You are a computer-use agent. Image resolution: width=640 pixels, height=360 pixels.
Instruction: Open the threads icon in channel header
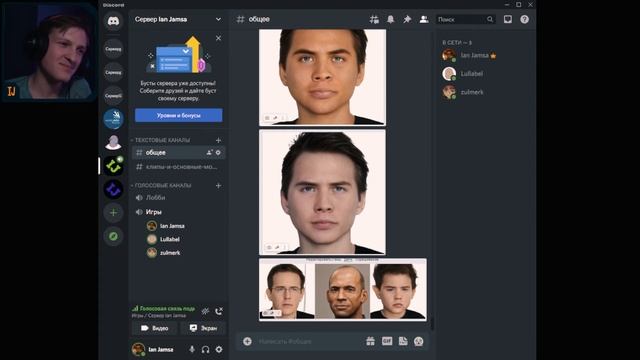pos(374,19)
